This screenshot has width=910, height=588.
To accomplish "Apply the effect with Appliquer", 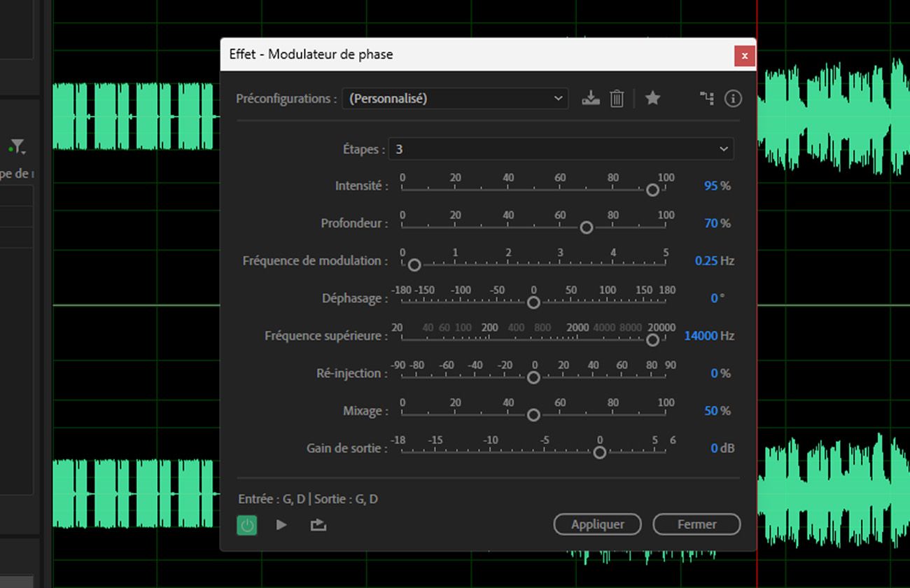I will point(597,524).
